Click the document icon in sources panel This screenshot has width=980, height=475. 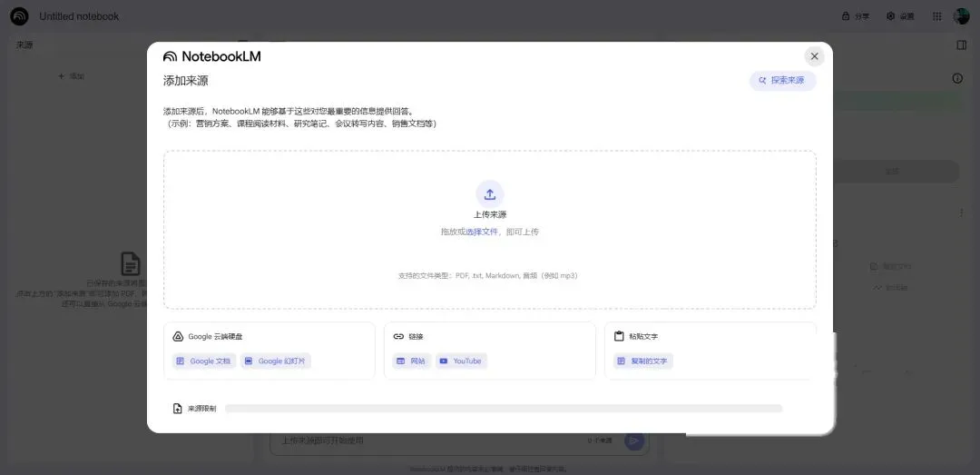(131, 264)
